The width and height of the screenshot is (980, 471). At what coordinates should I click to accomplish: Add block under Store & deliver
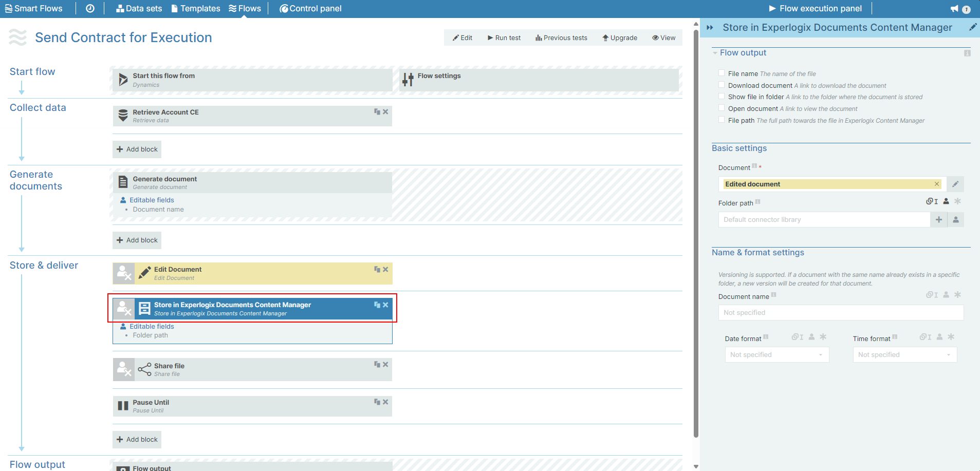coord(137,439)
